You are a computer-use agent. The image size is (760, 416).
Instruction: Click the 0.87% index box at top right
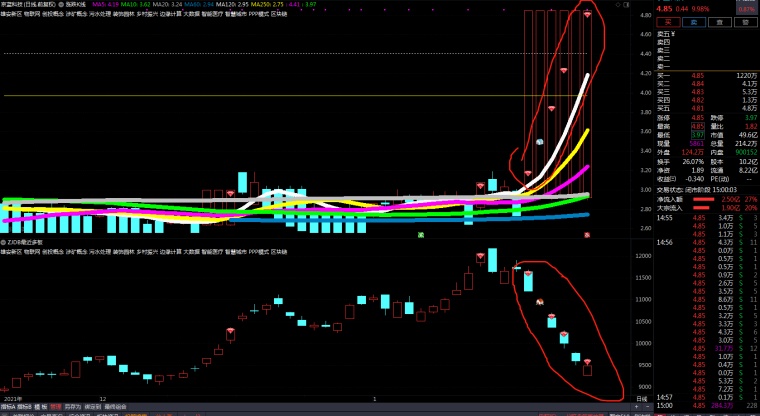pyautogui.click(x=746, y=8)
